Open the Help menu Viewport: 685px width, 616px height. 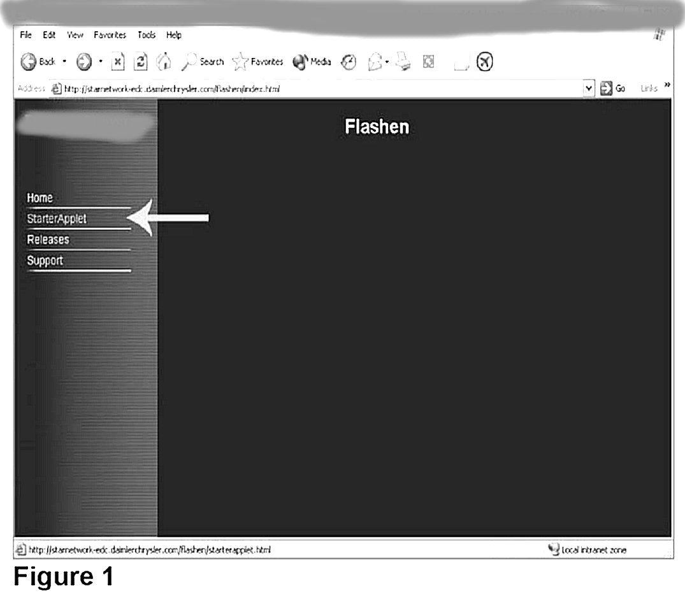point(174,35)
